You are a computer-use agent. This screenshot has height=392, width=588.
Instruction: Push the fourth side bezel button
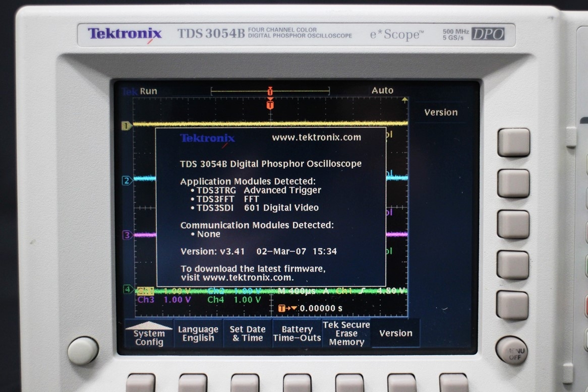point(513,265)
